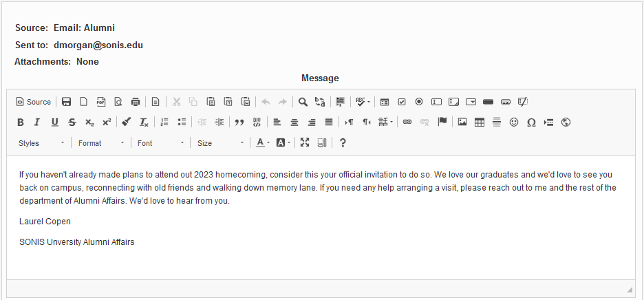Insert a form button icon
This screenshot has width=644, height=300.
click(x=488, y=102)
